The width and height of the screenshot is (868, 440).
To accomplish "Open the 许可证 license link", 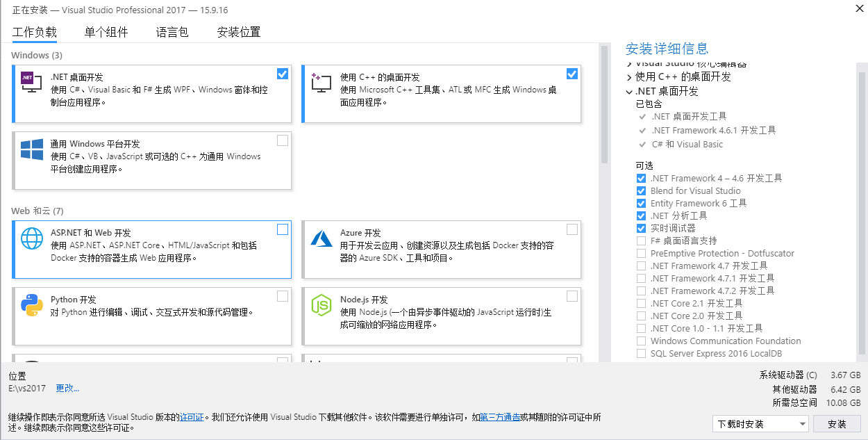I will (192, 417).
